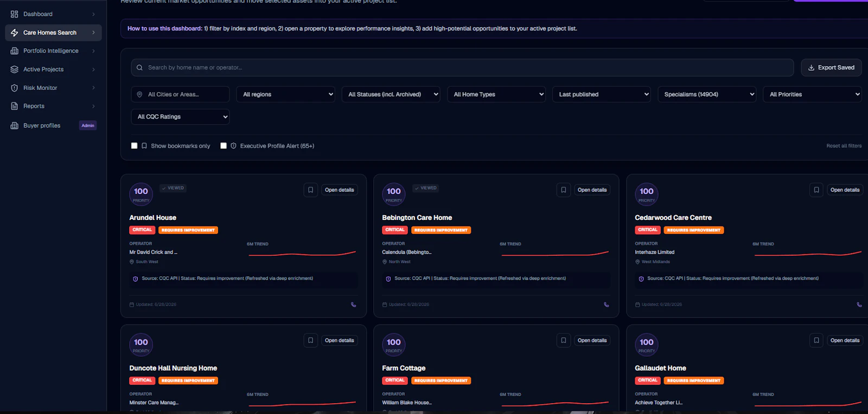Click 100 priority badge on Gallaudet Home
Screen dimensions: 868x414
[x=647, y=345]
